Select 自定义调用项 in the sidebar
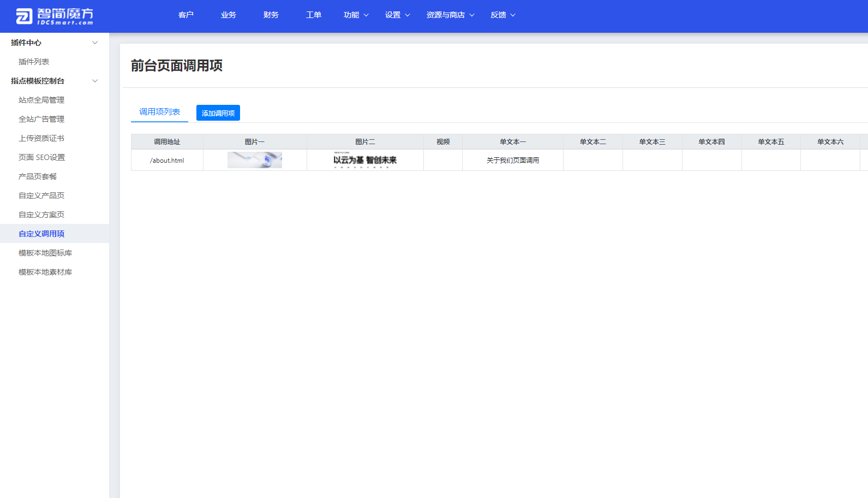 [x=55, y=234]
